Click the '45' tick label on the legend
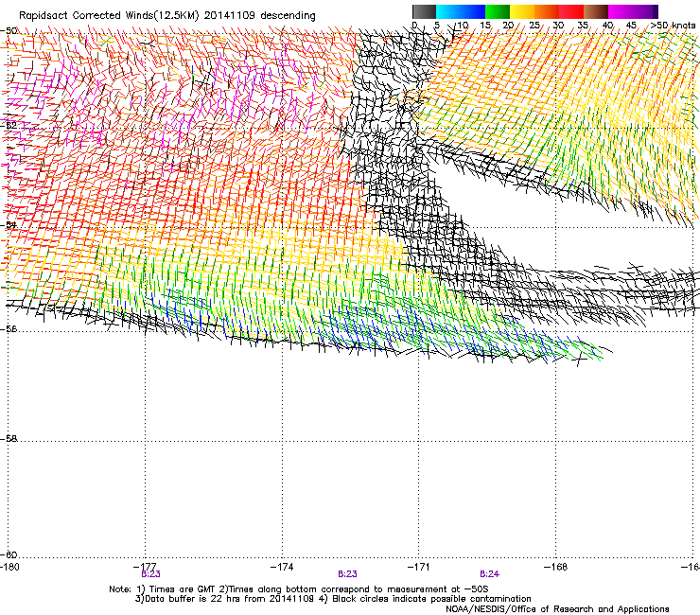Image resolution: width=700 pixels, height=615 pixels. [631, 26]
